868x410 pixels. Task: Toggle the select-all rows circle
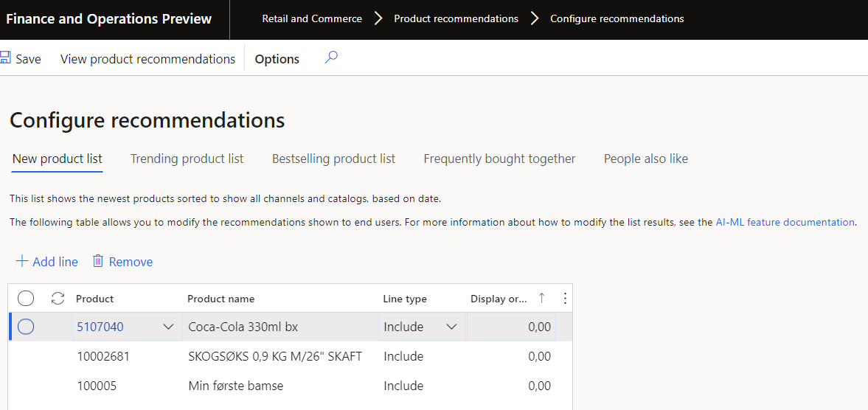[x=26, y=299]
